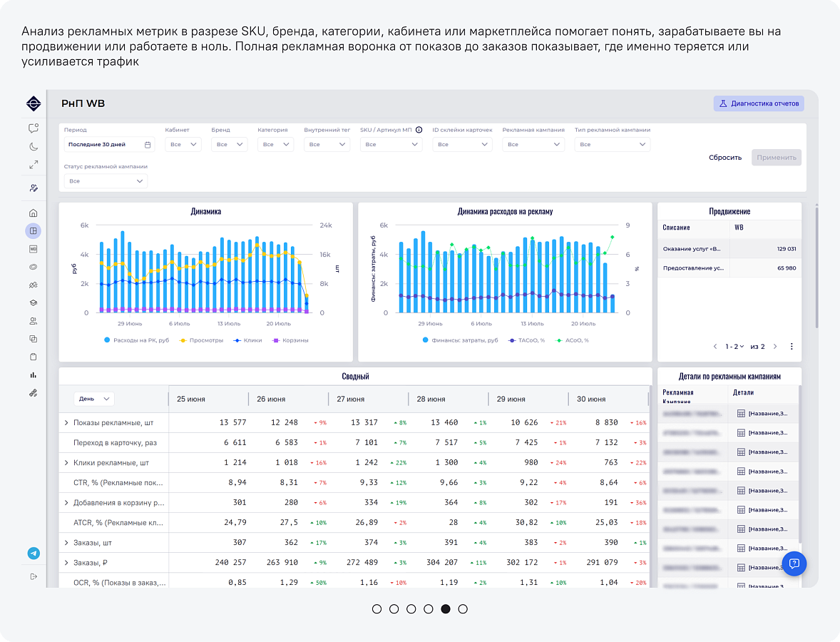Screen dimensions: 840x642
Task: Open the Статус рекламной кампании dropdown
Action: tap(106, 181)
